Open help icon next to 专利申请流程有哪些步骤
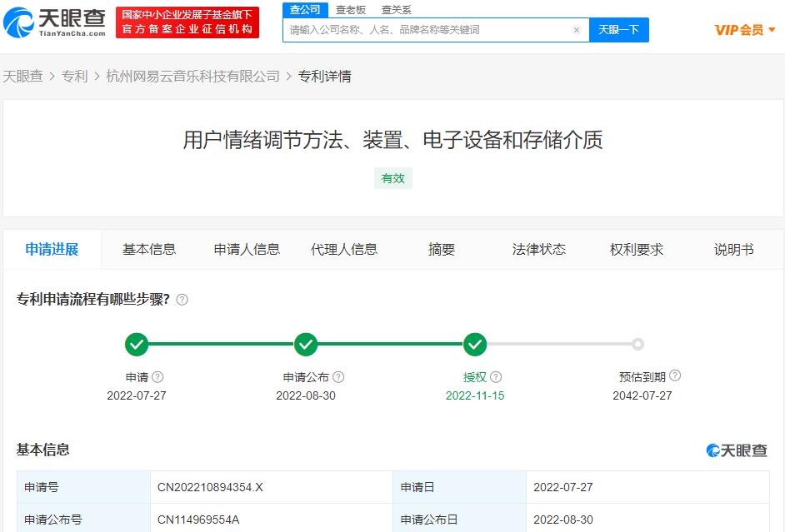 182,300
